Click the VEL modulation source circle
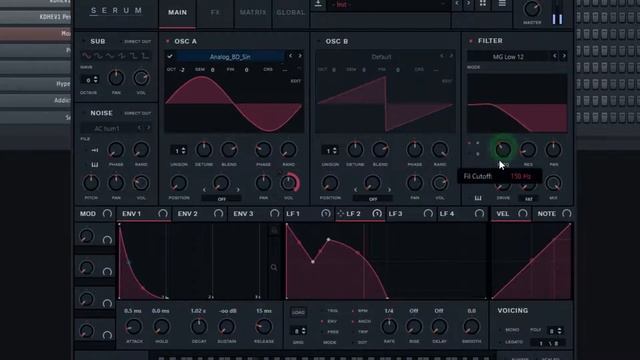The height and width of the screenshot is (360, 640). [522, 213]
